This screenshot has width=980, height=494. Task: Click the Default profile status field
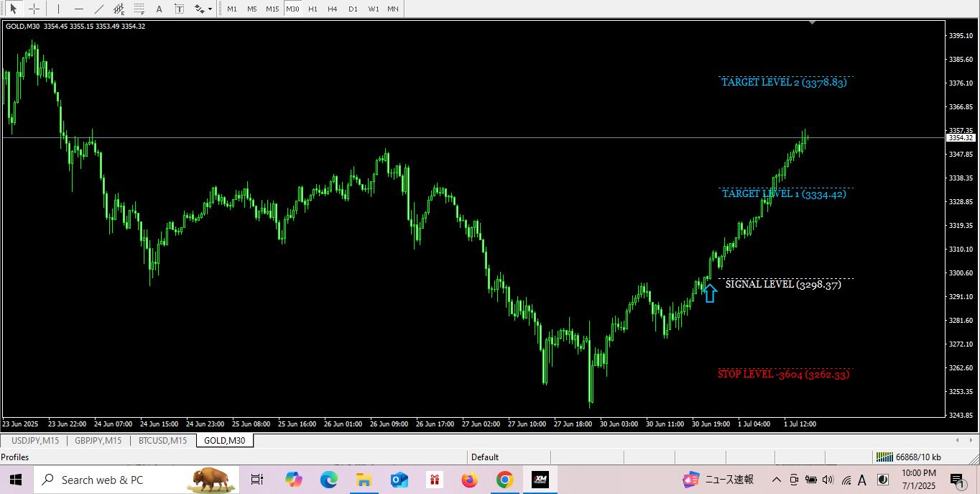tap(509, 457)
